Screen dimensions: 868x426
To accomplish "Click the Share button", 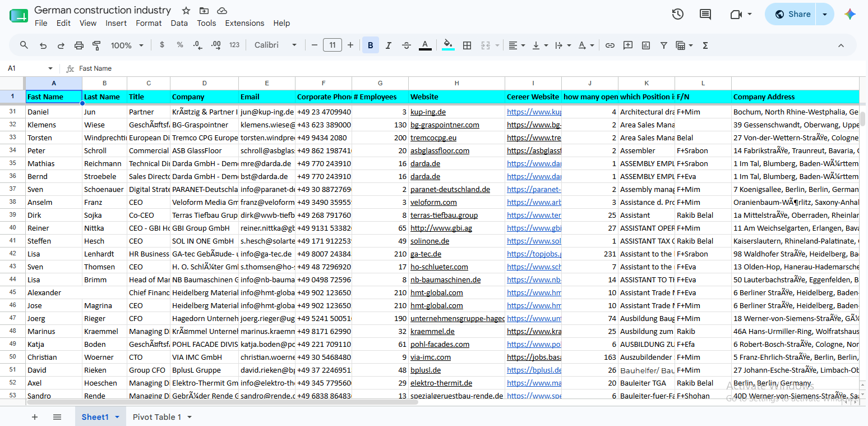I will click(792, 15).
